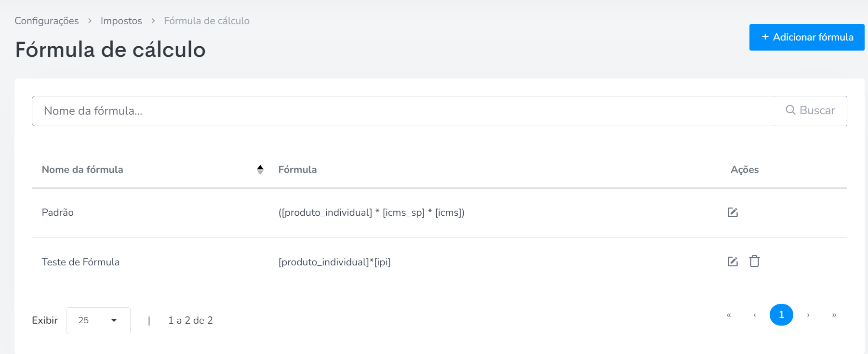The width and height of the screenshot is (868, 354).
Task: Click the Buscar search button
Action: (x=811, y=111)
